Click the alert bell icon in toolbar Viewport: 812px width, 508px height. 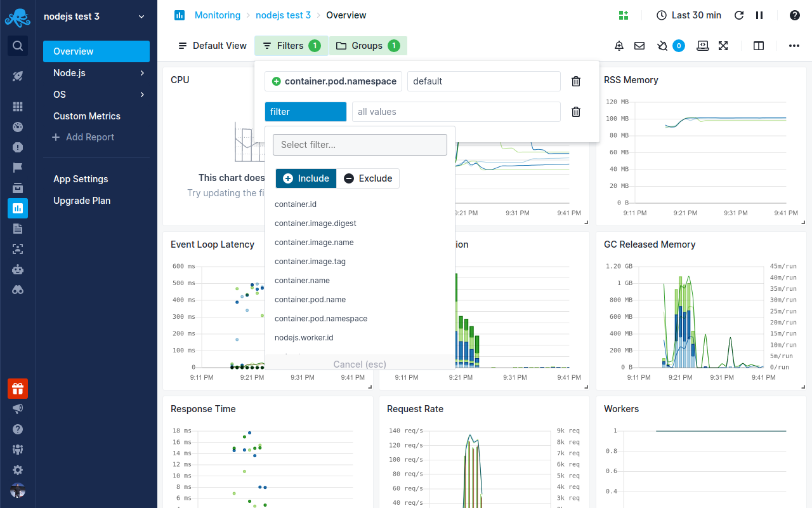tap(619, 46)
